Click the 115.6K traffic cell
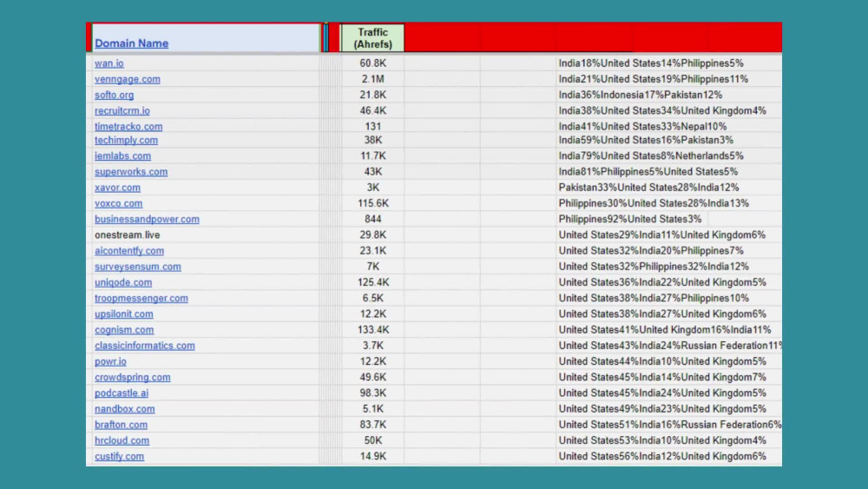This screenshot has height=489, width=868. tap(372, 203)
